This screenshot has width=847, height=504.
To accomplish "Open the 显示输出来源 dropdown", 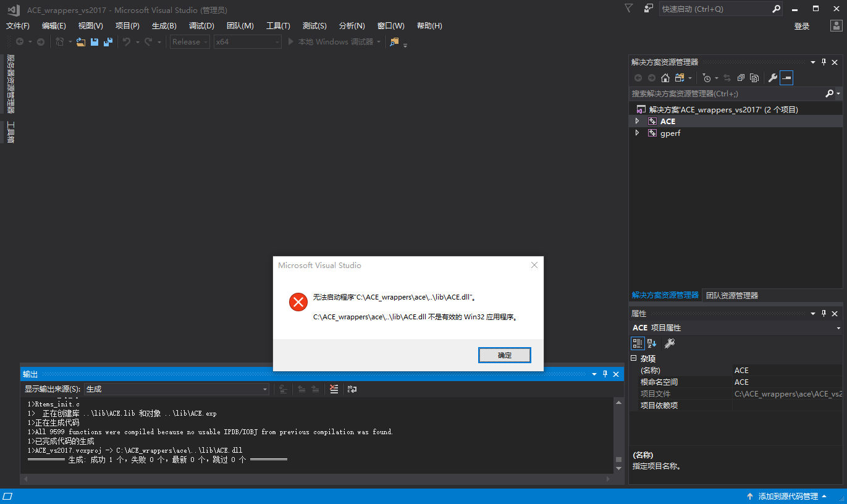I will click(x=177, y=389).
